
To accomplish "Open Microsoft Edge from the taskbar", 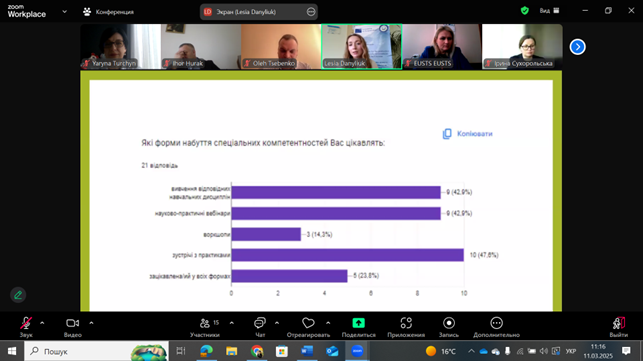I will pos(206,351).
